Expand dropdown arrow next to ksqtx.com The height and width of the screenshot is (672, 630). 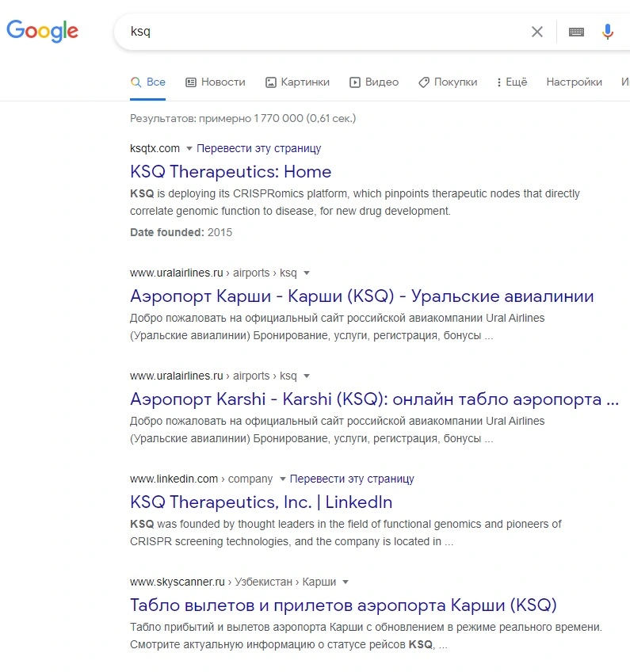(189, 149)
